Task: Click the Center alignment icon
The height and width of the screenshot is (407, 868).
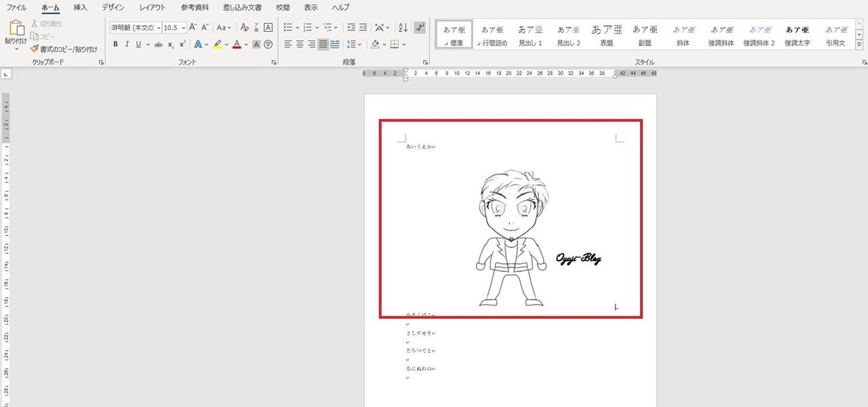Action: [x=299, y=44]
